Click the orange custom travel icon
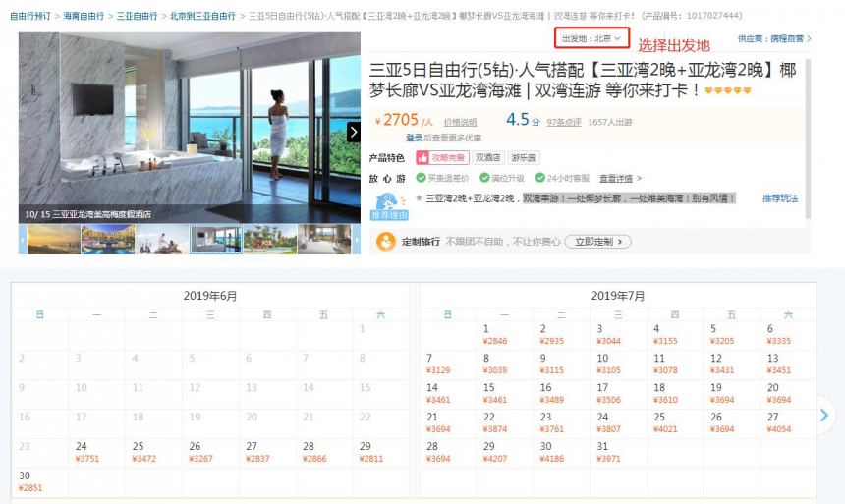845x504 pixels. [x=386, y=242]
